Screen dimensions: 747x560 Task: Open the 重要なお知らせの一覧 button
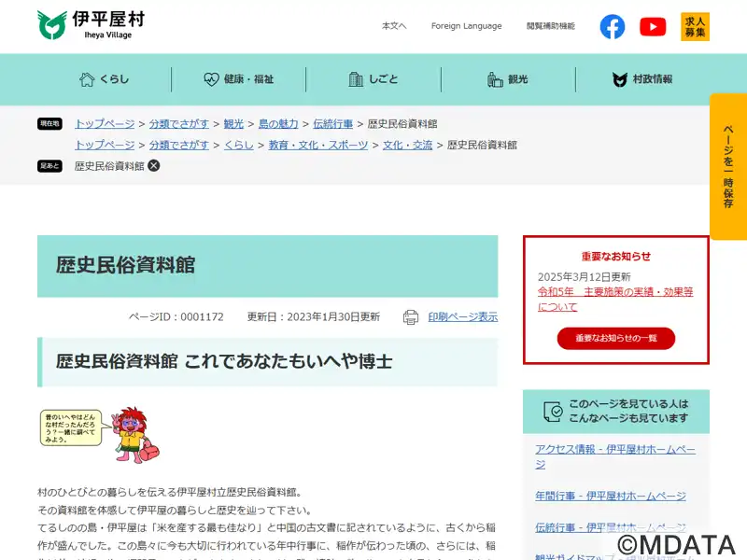(616, 338)
